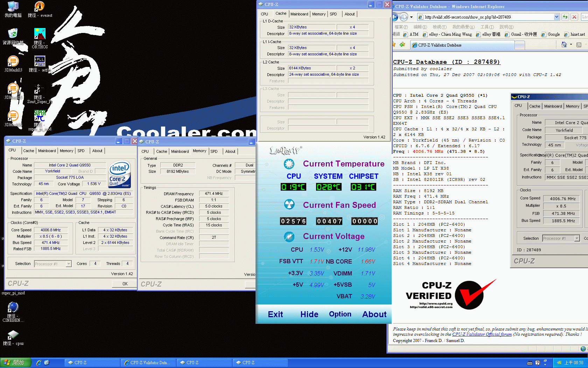Launch the 3DMark05 desktop icon

pos(13,88)
